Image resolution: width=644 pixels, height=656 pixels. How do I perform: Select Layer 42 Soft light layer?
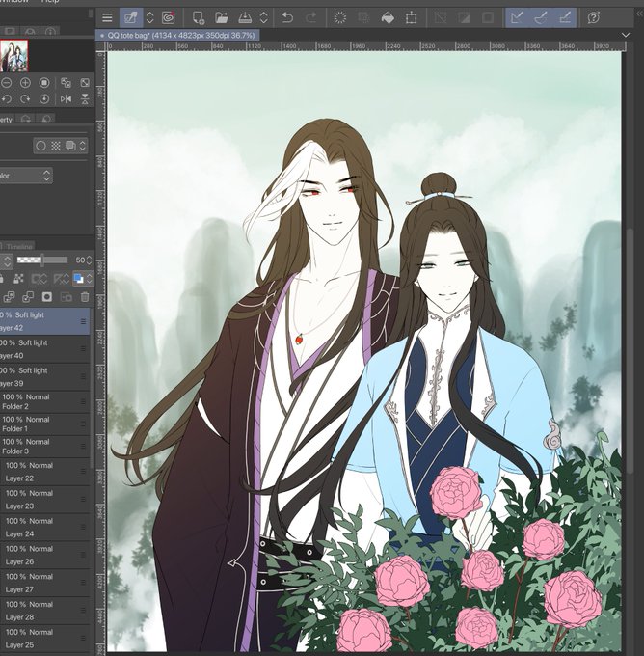click(x=44, y=321)
